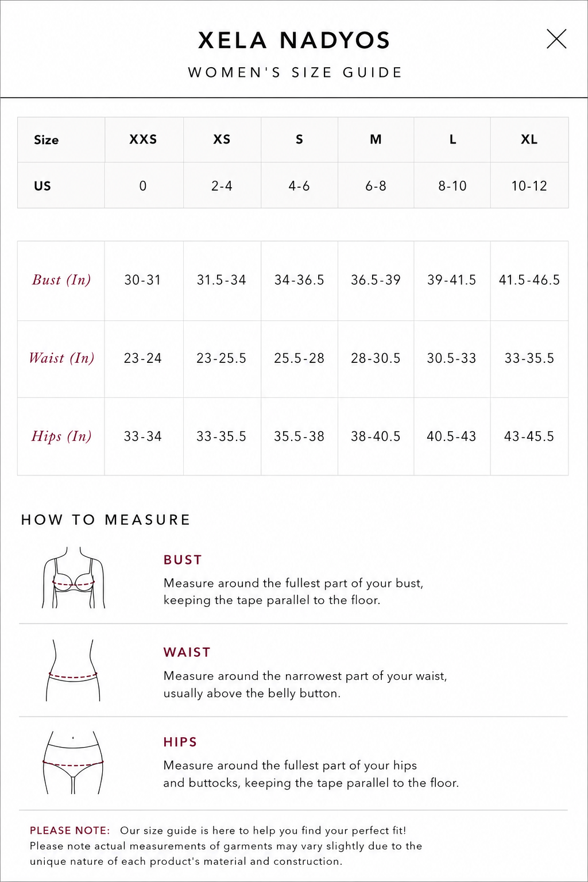Click the hips measurement illustration

coord(73,763)
